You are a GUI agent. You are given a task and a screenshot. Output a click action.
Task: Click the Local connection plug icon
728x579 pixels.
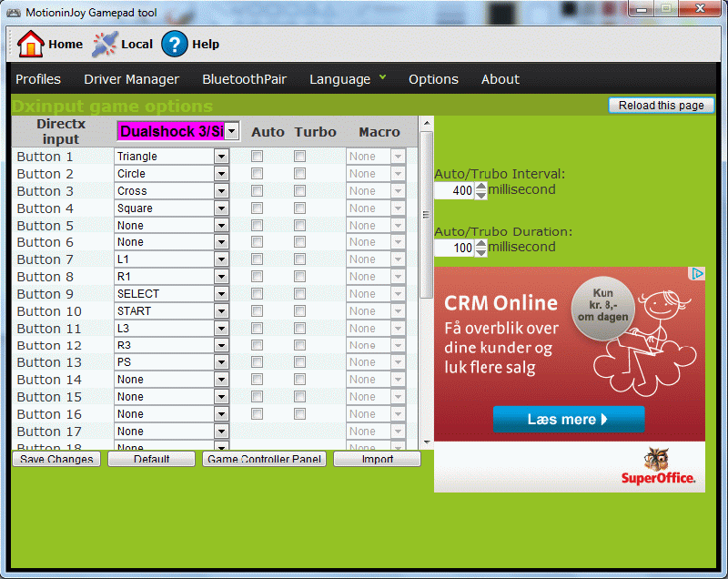(105, 44)
